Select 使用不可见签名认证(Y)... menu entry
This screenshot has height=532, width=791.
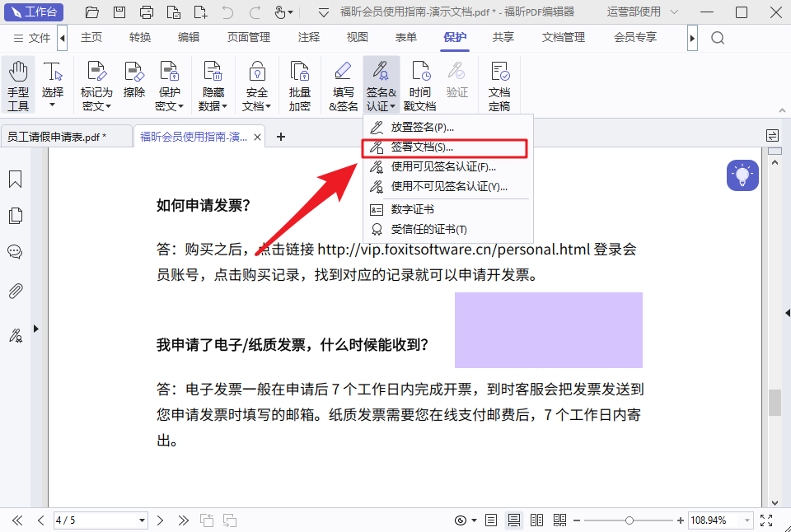[448, 187]
